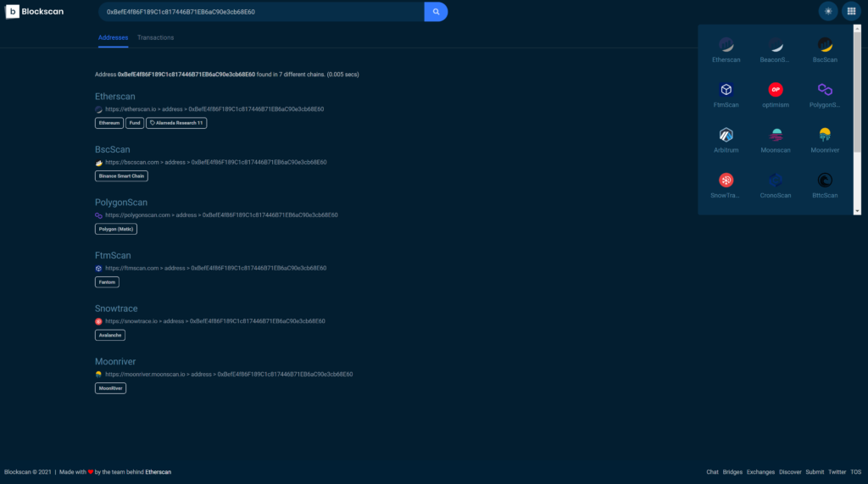This screenshot has height=484, width=868.
Task: Click the Moonriver favicon beside result URL
Action: coord(98,375)
